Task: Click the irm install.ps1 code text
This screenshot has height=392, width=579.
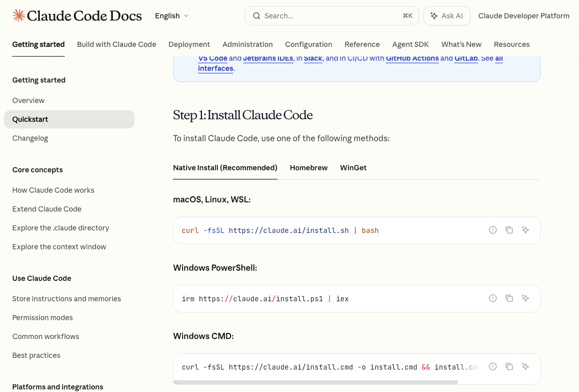Action: (265, 299)
